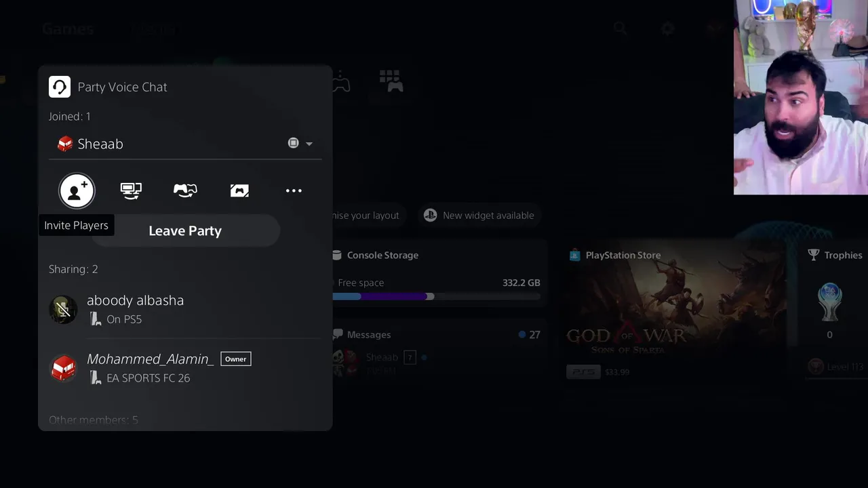
Task: Expand the Sheaab party dropdown arrow
Action: [x=309, y=144]
